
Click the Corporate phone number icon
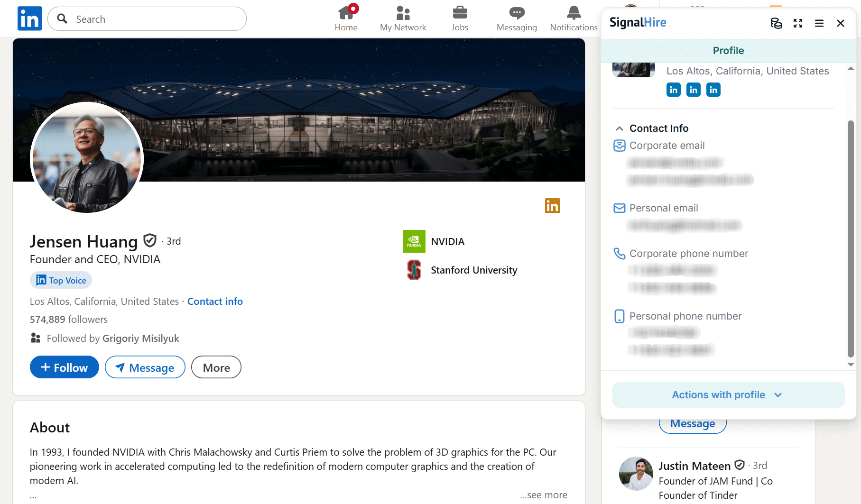[620, 254]
